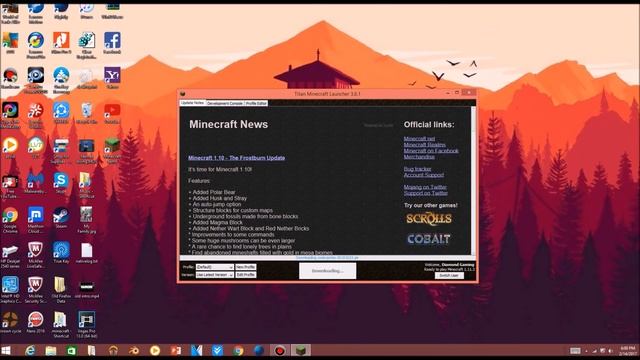Viewport: 640px width, 360px height.
Task: Open the Skype desktop shortcut
Action: pyautogui.click(x=61, y=182)
